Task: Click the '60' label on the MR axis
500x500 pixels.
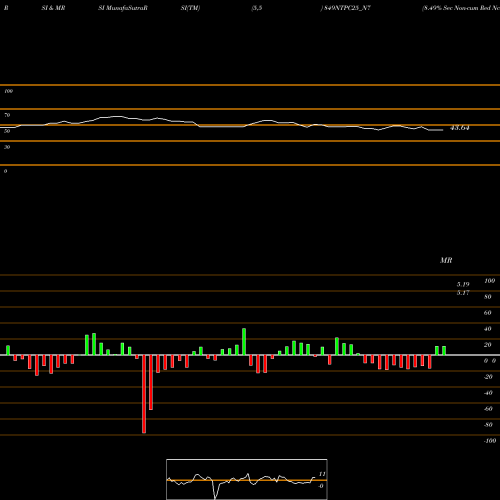Action: (488, 313)
